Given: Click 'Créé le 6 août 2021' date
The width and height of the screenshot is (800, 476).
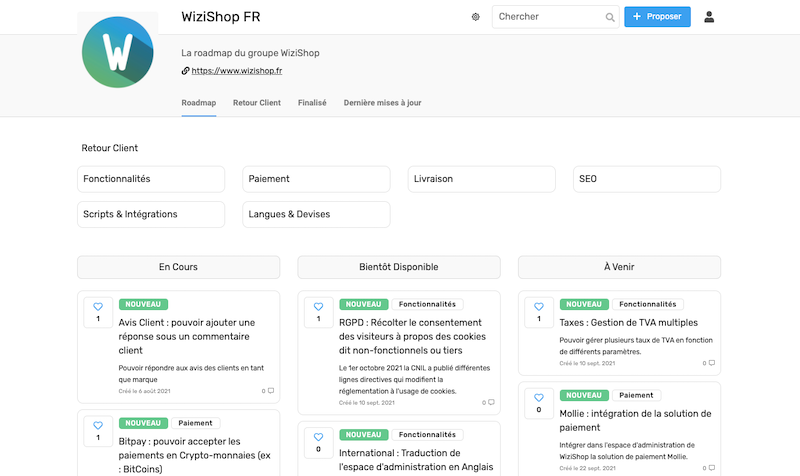Looking at the screenshot, I should coord(144,391).
